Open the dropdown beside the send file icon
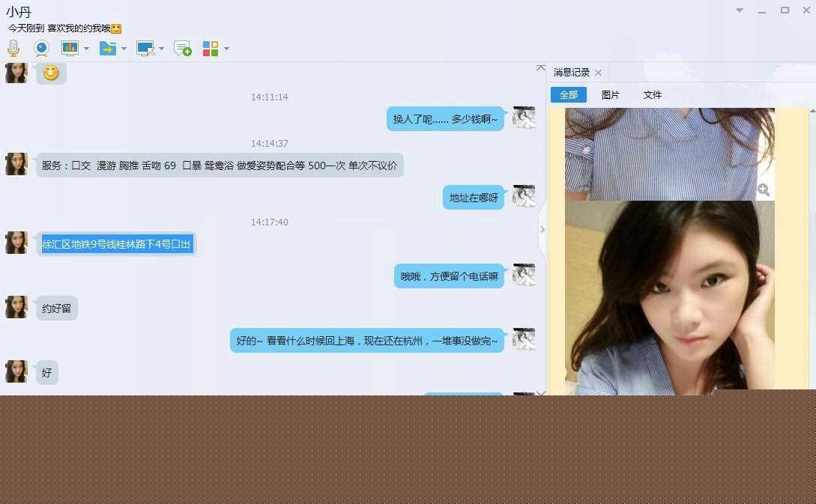The width and height of the screenshot is (816, 504). [124, 49]
